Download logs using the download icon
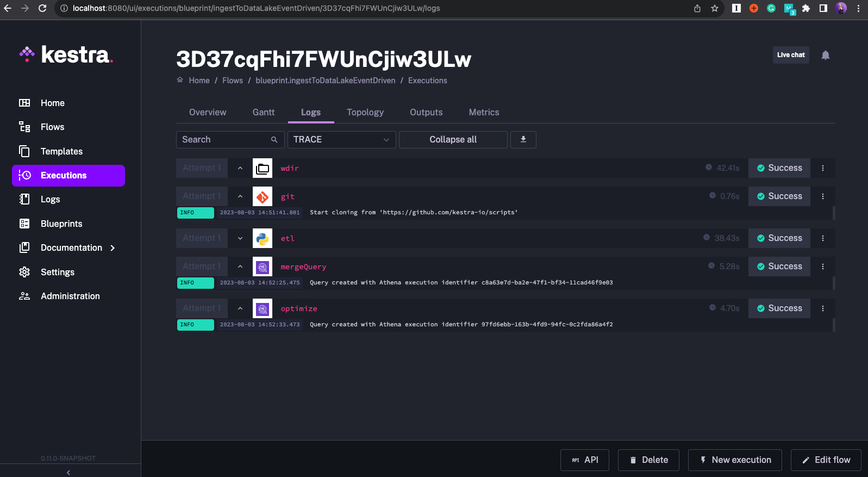 523,140
